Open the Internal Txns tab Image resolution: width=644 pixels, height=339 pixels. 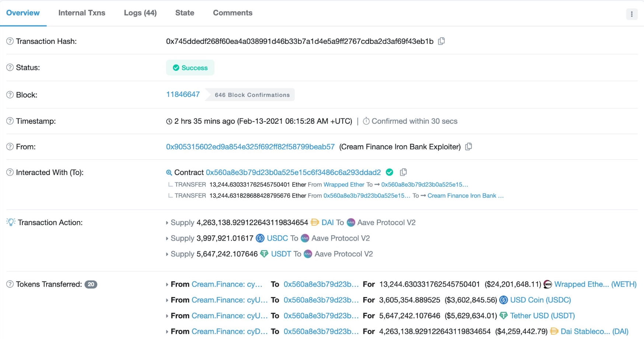pyautogui.click(x=82, y=13)
